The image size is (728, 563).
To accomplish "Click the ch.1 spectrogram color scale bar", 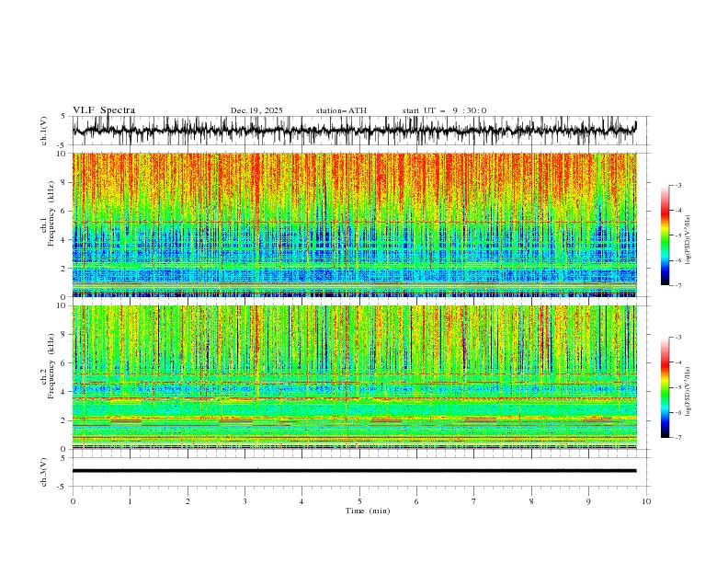I will pos(665,236).
